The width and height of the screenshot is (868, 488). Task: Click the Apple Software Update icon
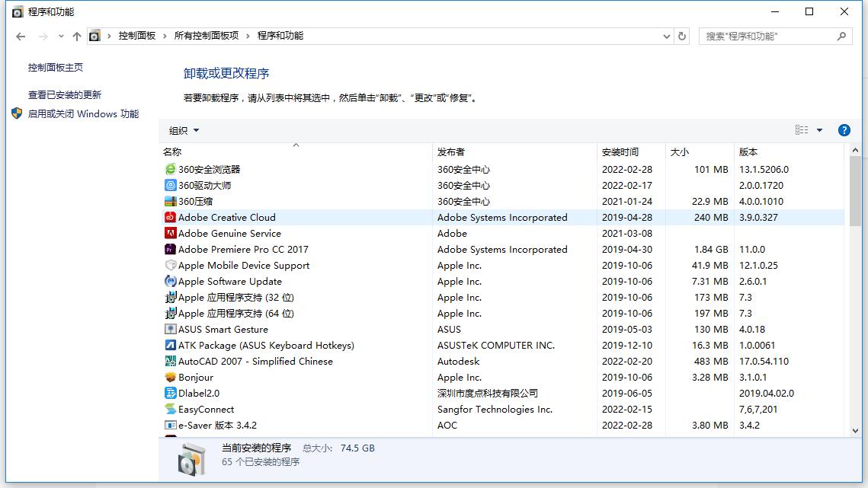pyautogui.click(x=170, y=281)
